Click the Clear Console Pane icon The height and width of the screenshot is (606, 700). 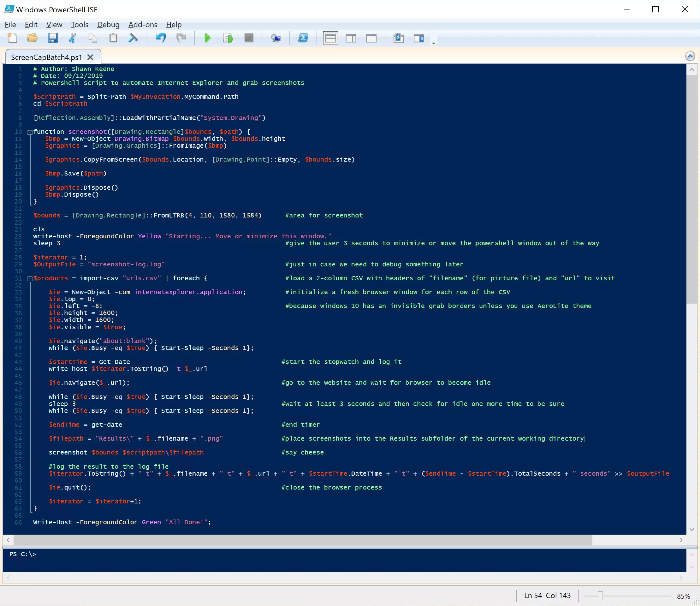coord(133,38)
